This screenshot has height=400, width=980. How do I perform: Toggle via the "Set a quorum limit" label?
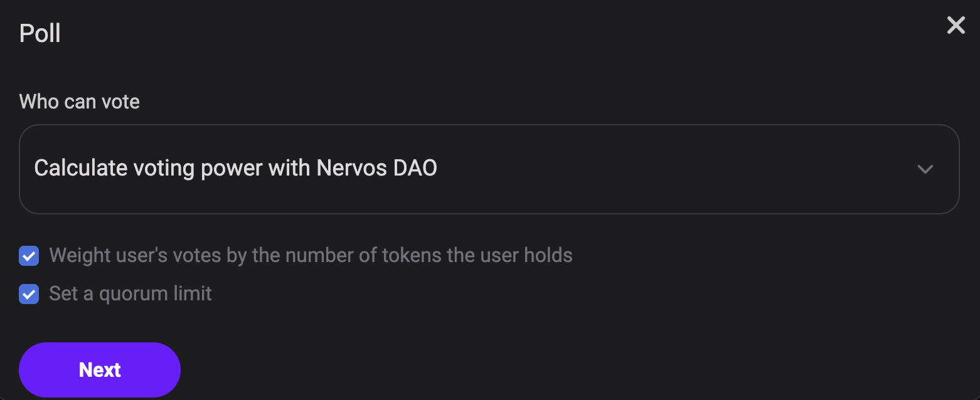click(x=130, y=294)
